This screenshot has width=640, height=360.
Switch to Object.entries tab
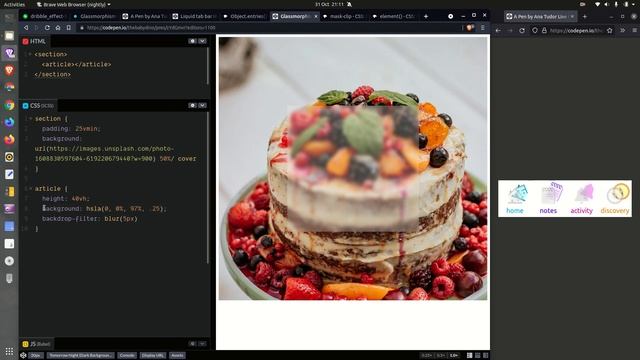tap(245, 16)
